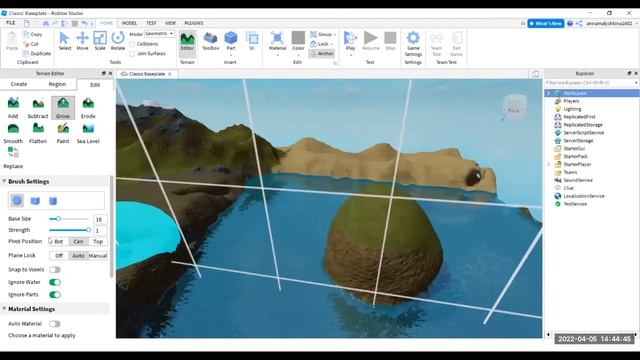640x360 pixels.
Task: Select the Add terrain tool
Action: pos(13,108)
